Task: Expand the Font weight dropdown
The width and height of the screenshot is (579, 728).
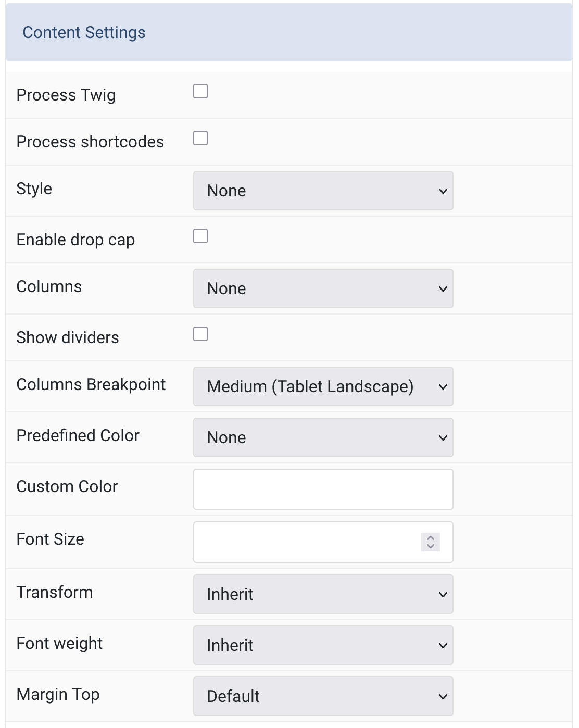Action: 323,645
